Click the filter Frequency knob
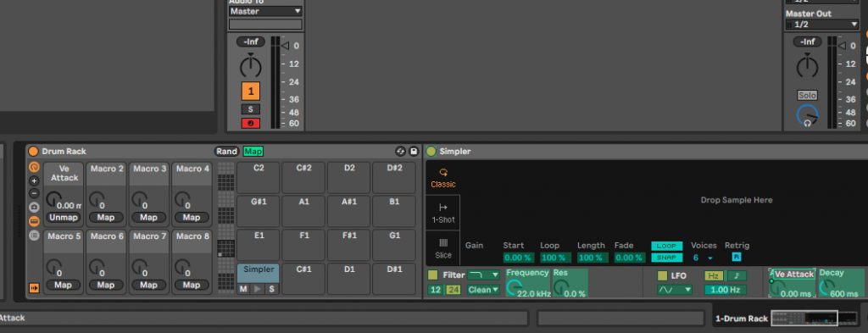 click(515, 286)
